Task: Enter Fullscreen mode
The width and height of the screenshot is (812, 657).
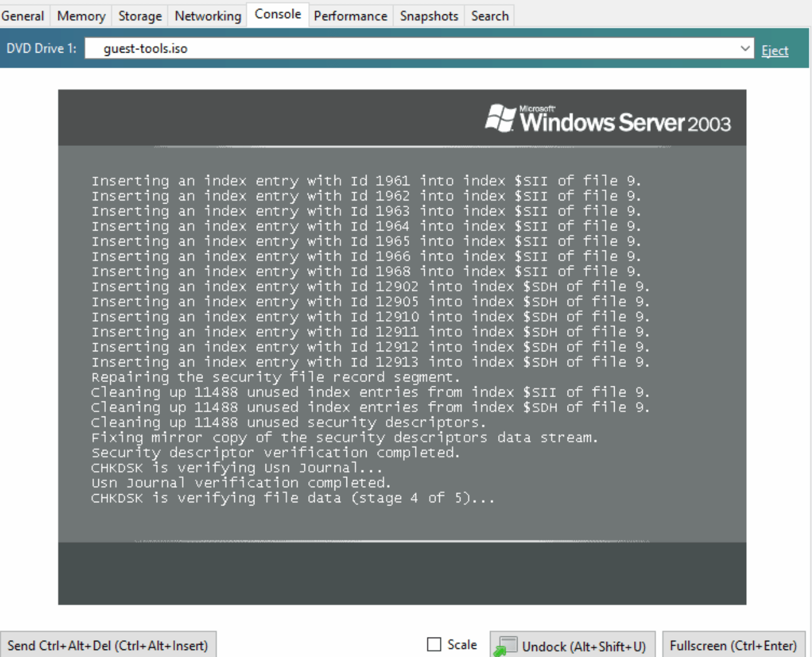Action: [x=733, y=644]
